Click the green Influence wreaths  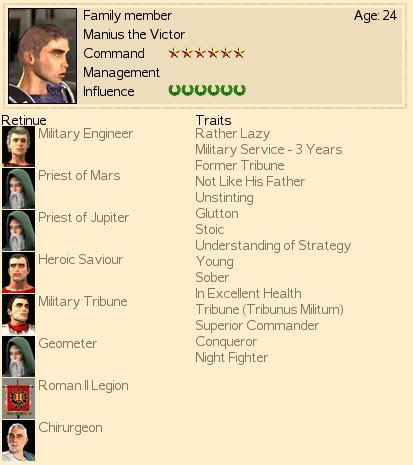pyautogui.click(x=207, y=90)
